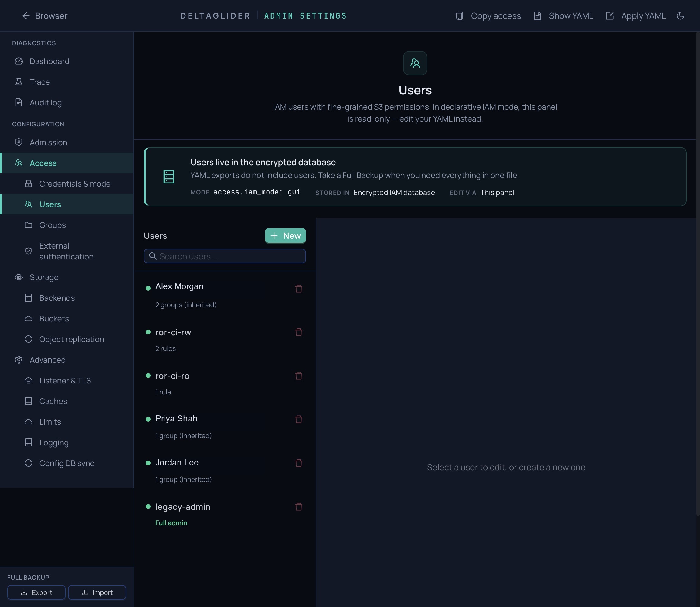Select the Trace diagnostics icon
This screenshot has height=607, width=700.
click(19, 82)
